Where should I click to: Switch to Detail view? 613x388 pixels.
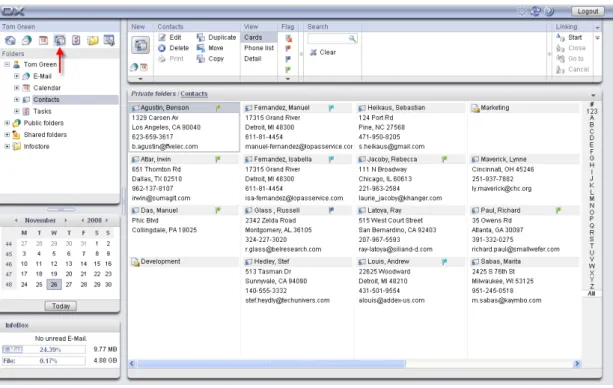[x=253, y=59]
